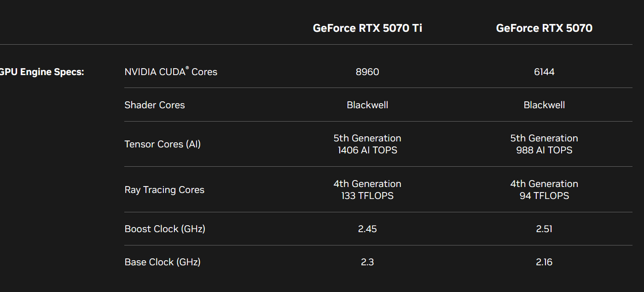Click the NVIDIA CUDA Cores row label

(x=170, y=72)
